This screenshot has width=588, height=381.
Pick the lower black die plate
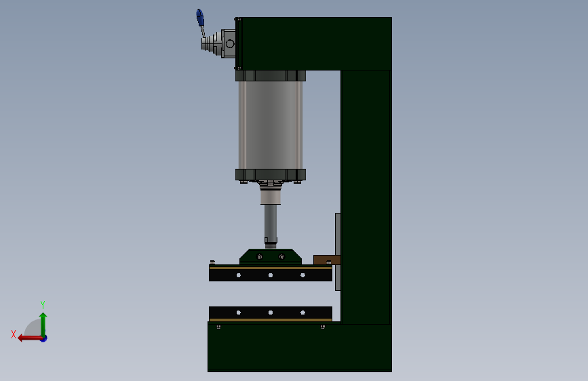271,314
